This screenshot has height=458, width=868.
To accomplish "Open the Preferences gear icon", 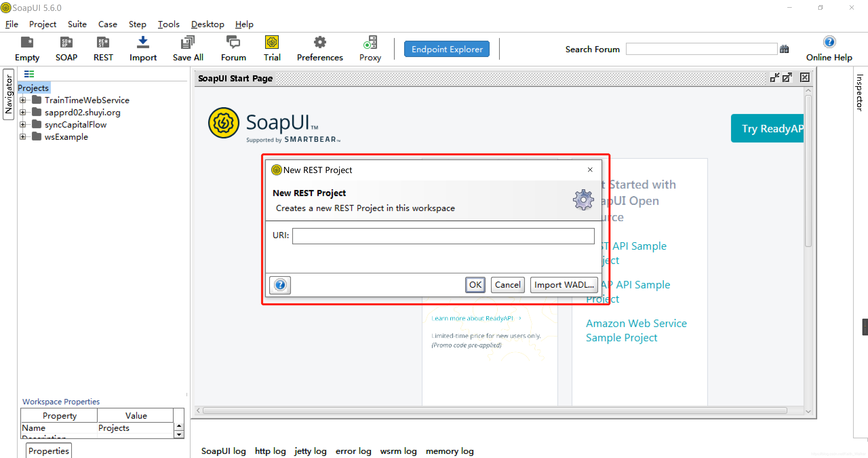I will click(320, 43).
